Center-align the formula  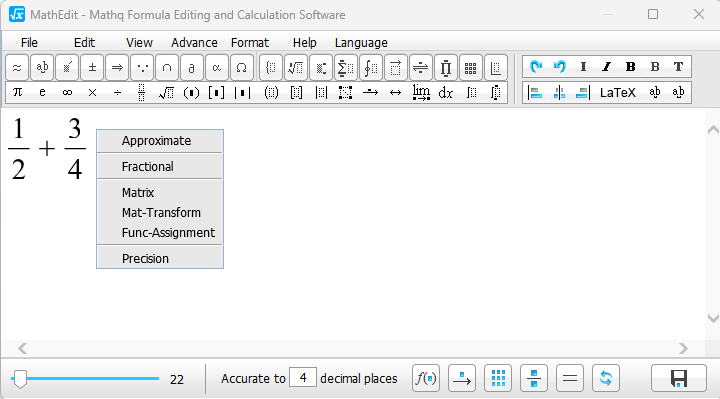tap(559, 92)
